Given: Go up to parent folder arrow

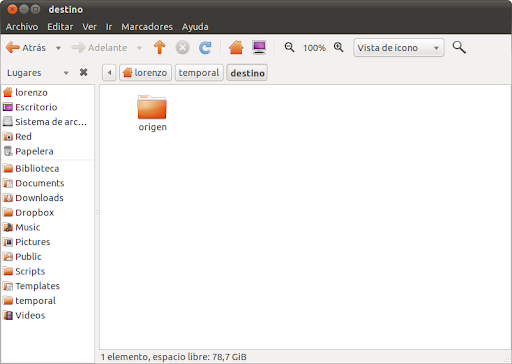Looking at the screenshot, I should click(x=159, y=47).
